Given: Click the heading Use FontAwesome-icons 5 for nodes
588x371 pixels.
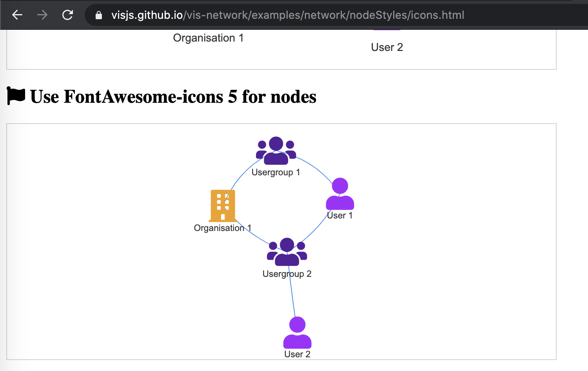Looking at the screenshot, I should click(x=172, y=96).
